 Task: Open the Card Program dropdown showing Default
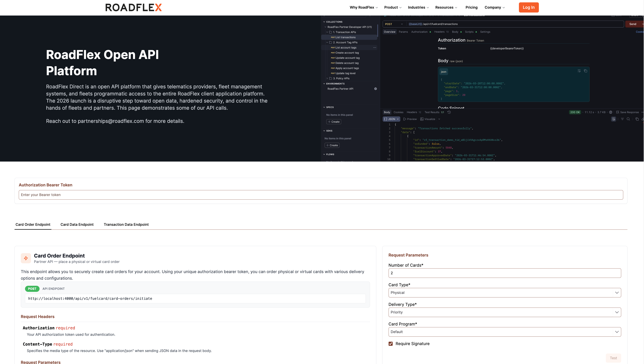[x=505, y=332]
